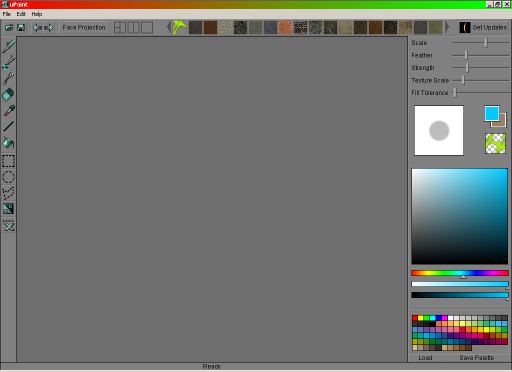
Task: Pick the yellow swatch in the palette
Action: 421,318
